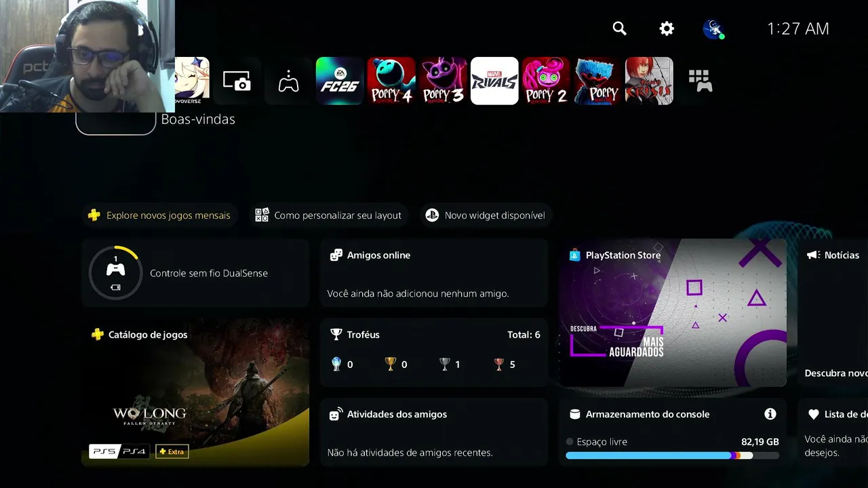Image resolution: width=868 pixels, height=488 pixels.
Task: Click the layout customization grid icon
Action: point(262,216)
